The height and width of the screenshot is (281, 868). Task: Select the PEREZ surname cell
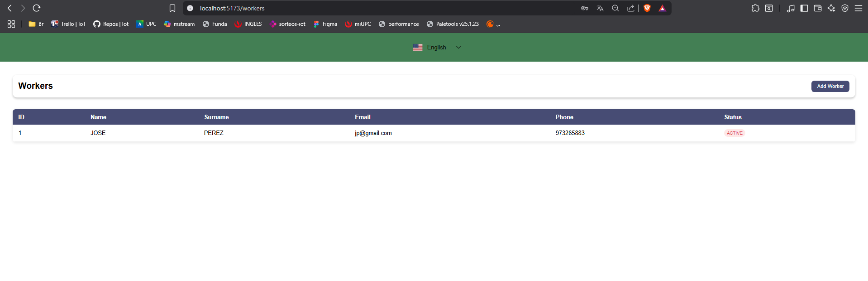214,133
